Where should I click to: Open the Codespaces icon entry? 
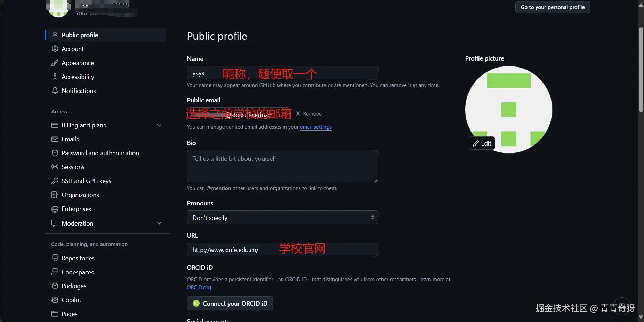55,272
